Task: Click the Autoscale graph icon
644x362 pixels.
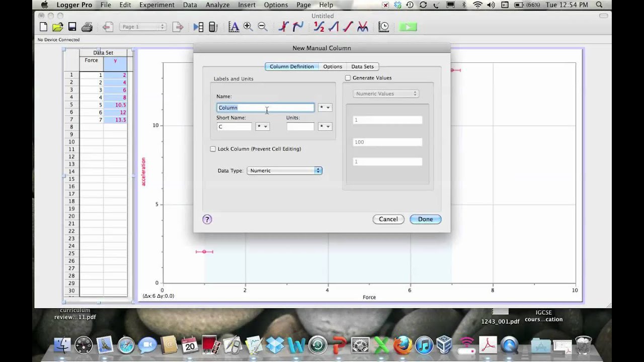Action: pos(233,27)
